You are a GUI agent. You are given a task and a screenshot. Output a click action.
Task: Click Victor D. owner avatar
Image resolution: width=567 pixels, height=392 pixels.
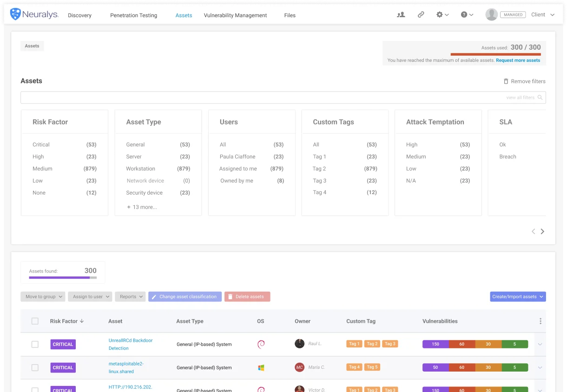coord(300,389)
